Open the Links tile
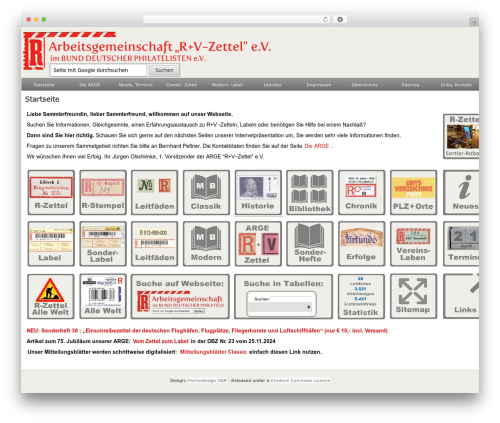 point(461,296)
